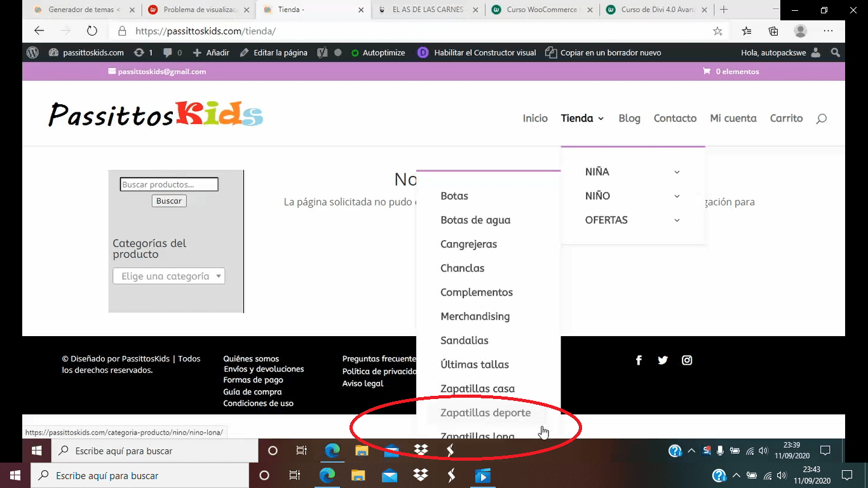This screenshot has height=488, width=868.
Task: Open the Hola, autopackswe account menu
Action: [x=780, y=53]
